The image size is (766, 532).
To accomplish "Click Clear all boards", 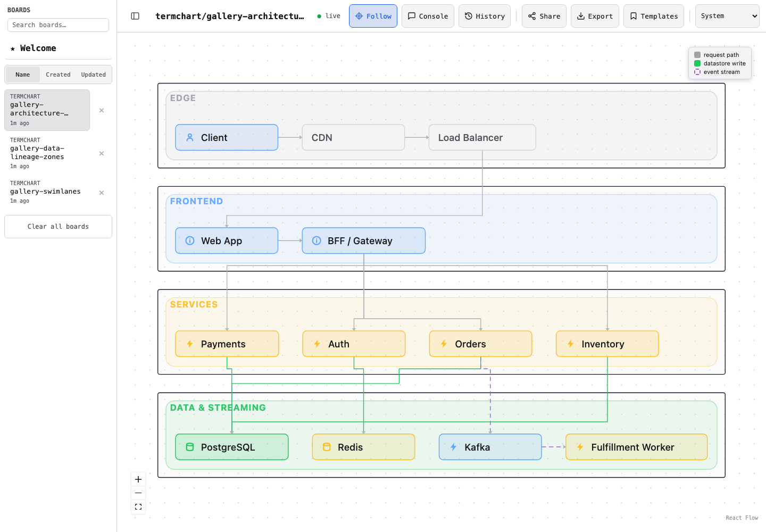I will pyautogui.click(x=58, y=227).
